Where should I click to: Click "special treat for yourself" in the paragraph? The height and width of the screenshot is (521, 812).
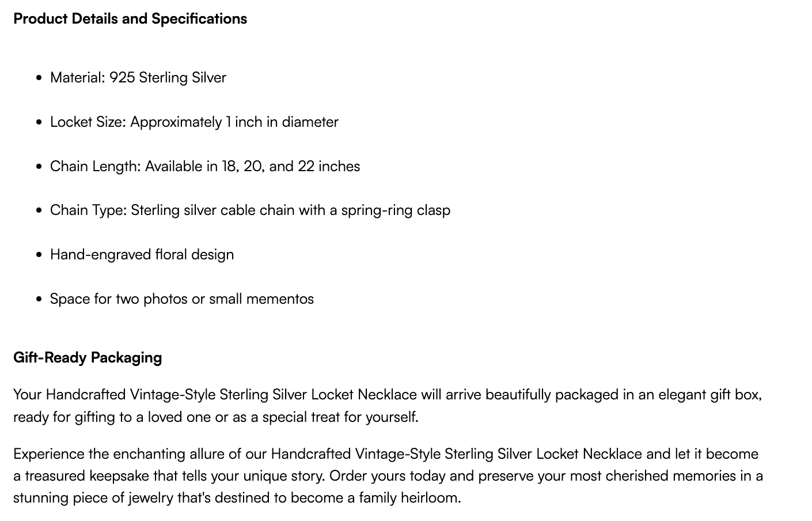click(x=339, y=417)
